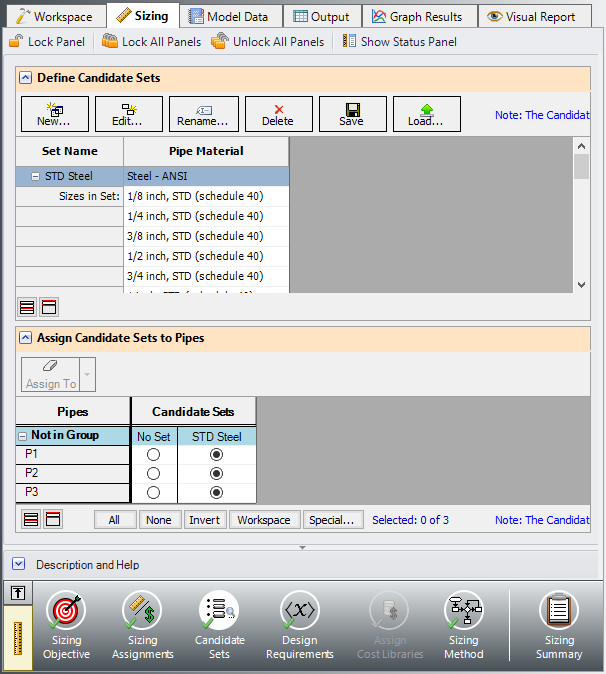Load candidate sets from file
The width and height of the screenshot is (606, 674).
pos(426,114)
